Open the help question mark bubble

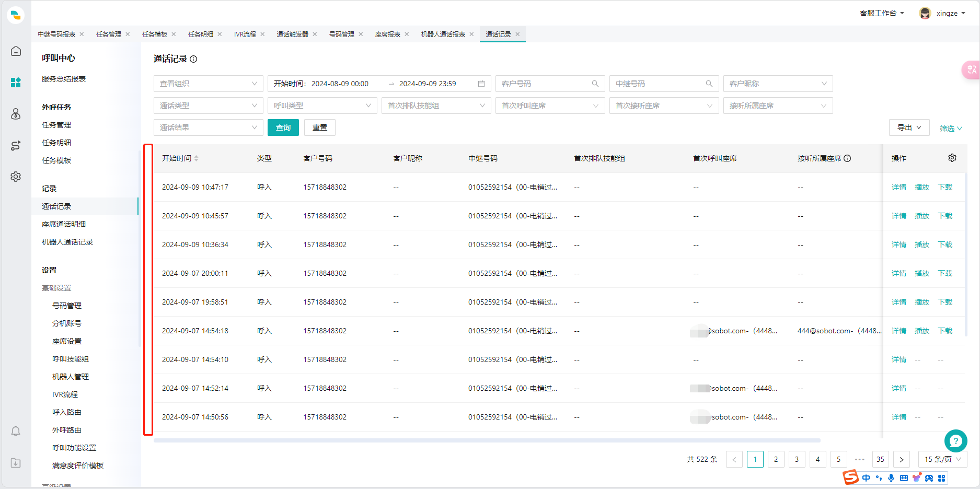[x=955, y=441]
